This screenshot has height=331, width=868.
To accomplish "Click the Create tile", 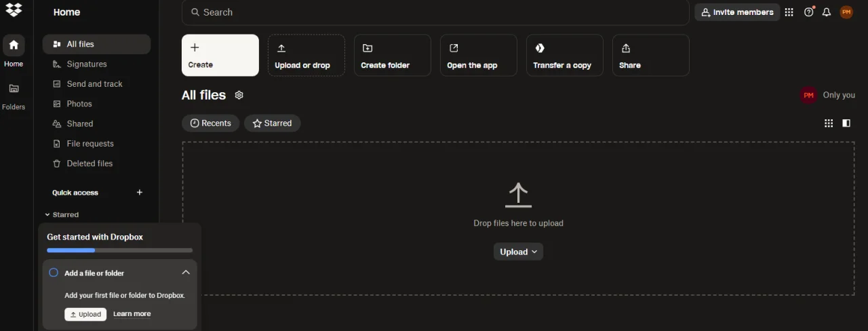I will [220, 56].
